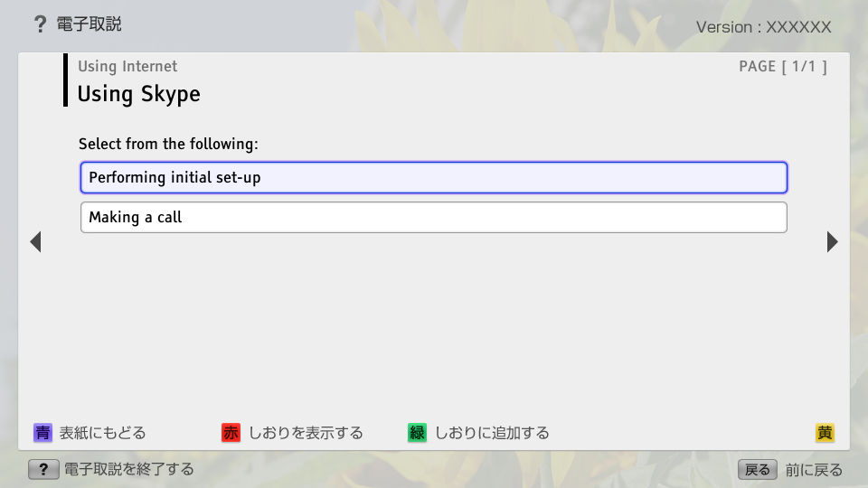This screenshot has width=868, height=488.
Task: Click the Using Internet breadcrumb
Action: (127, 66)
